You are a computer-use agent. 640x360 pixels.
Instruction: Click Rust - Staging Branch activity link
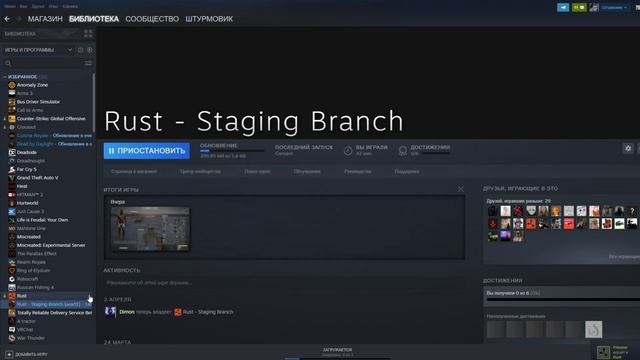pyautogui.click(x=208, y=312)
